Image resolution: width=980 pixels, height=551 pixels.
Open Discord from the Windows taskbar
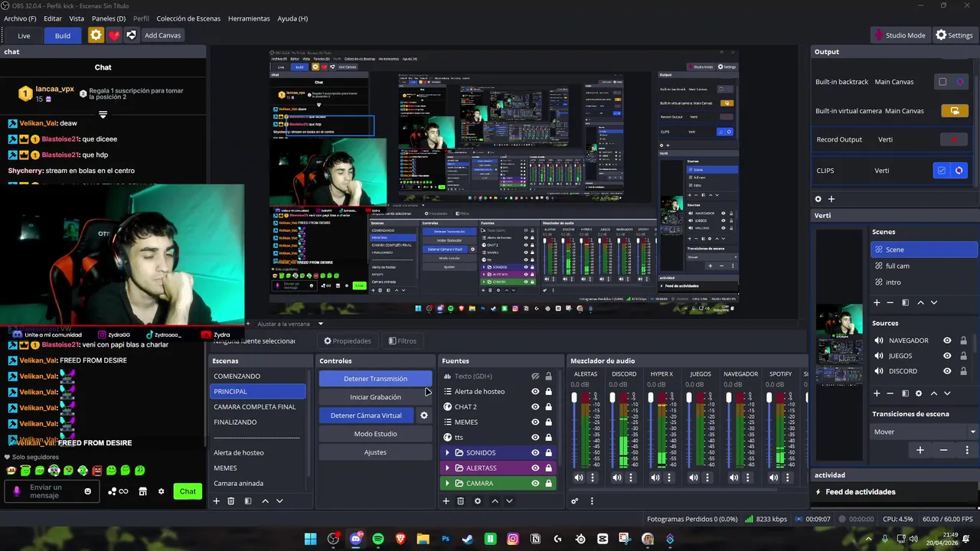point(355,539)
